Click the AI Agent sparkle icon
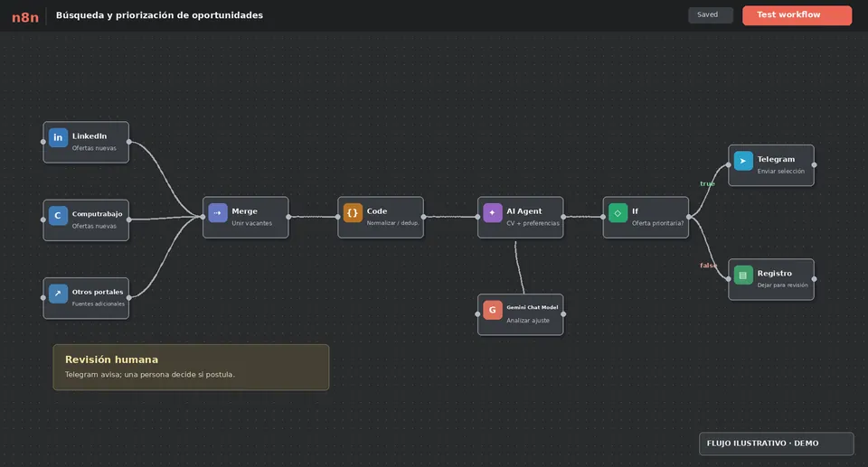This screenshot has width=868, height=467. 492,212
